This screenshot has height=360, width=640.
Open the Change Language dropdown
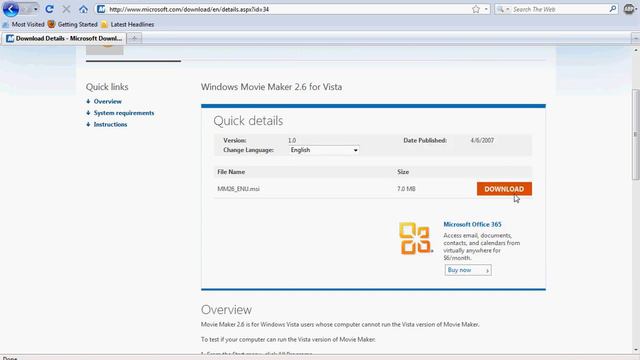click(x=324, y=150)
